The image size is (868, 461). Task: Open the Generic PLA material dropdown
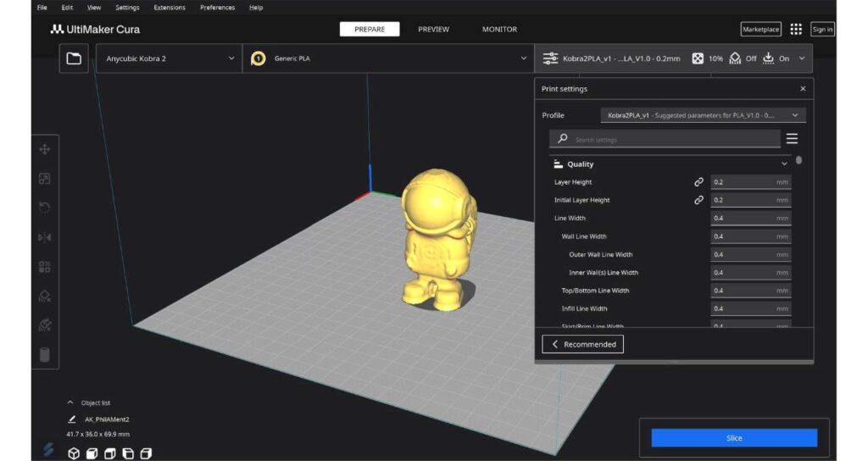(x=388, y=58)
